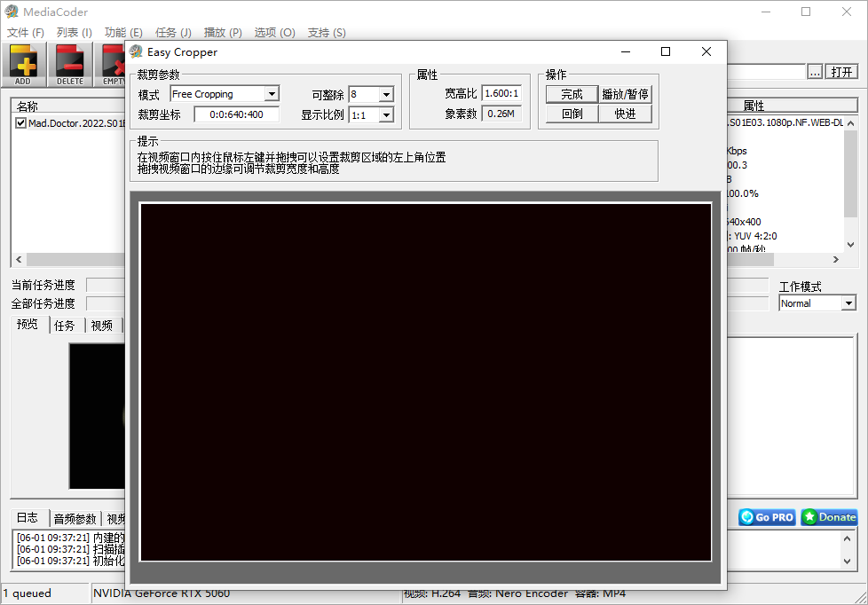Screen dimensions: 868x605
Task: Click the ADD toolbar icon in MediaCoder
Action: coord(23,65)
